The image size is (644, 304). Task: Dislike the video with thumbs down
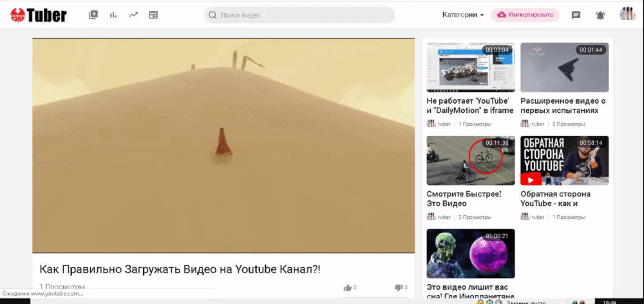pos(398,287)
